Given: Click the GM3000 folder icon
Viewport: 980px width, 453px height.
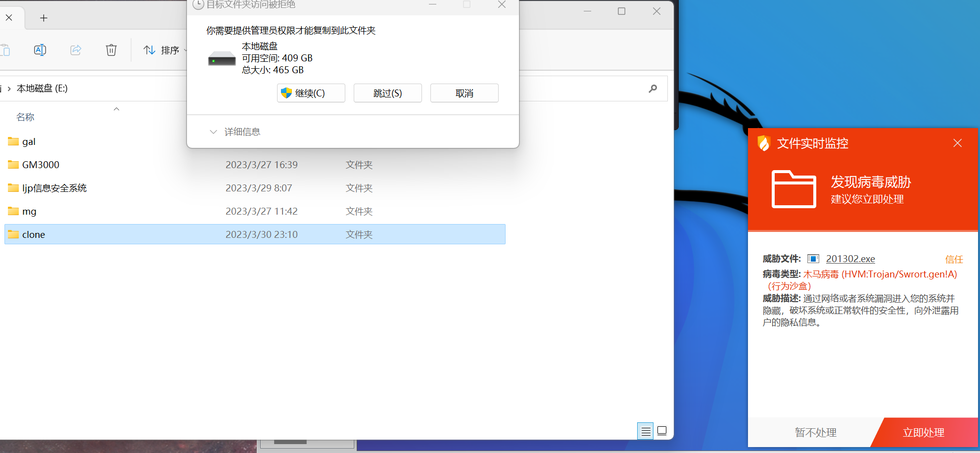Looking at the screenshot, I should tap(13, 165).
